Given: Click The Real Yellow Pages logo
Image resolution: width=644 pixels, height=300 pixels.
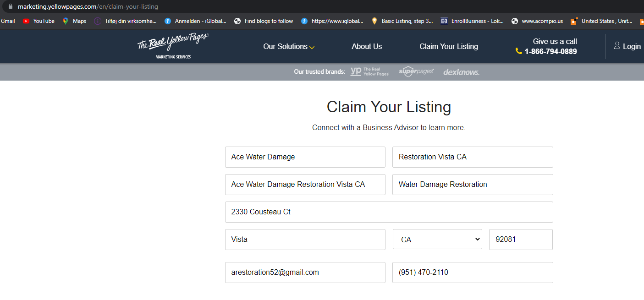Looking at the screenshot, I should [x=173, y=46].
